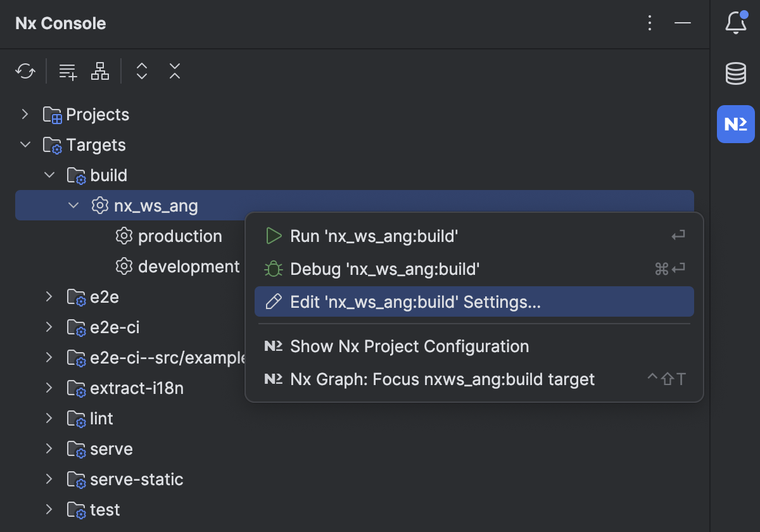Collapse the nx_ws_ang target node
Image resolution: width=760 pixels, height=532 pixels.
[x=73, y=205]
